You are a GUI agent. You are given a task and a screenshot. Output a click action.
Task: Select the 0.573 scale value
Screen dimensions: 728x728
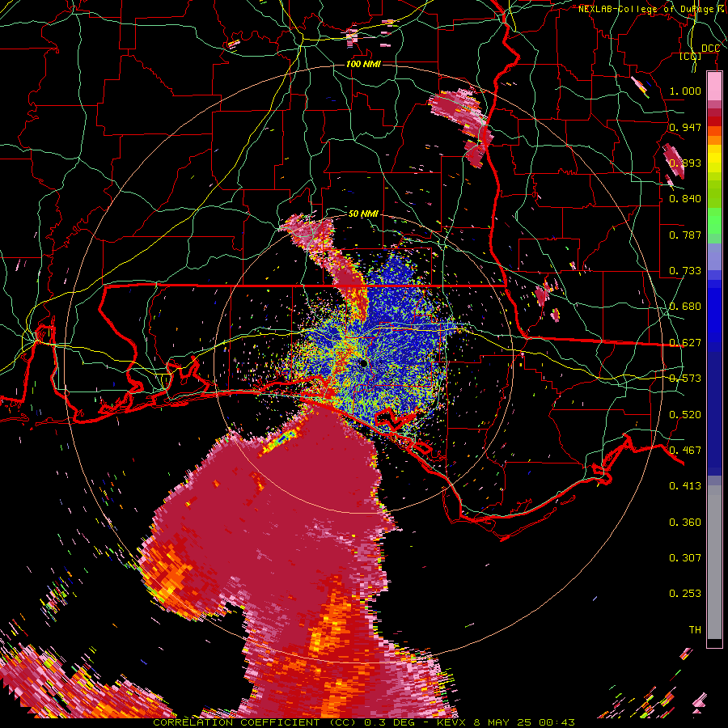point(685,379)
